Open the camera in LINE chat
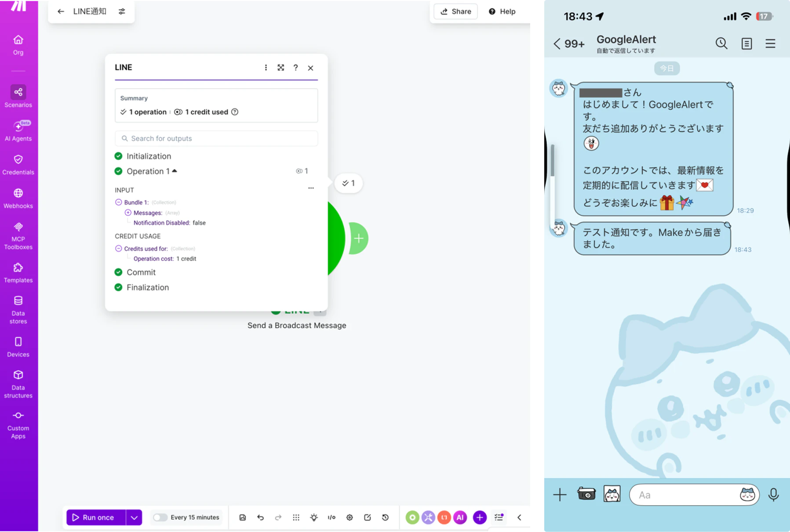The width and height of the screenshot is (790, 532). point(586,494)
